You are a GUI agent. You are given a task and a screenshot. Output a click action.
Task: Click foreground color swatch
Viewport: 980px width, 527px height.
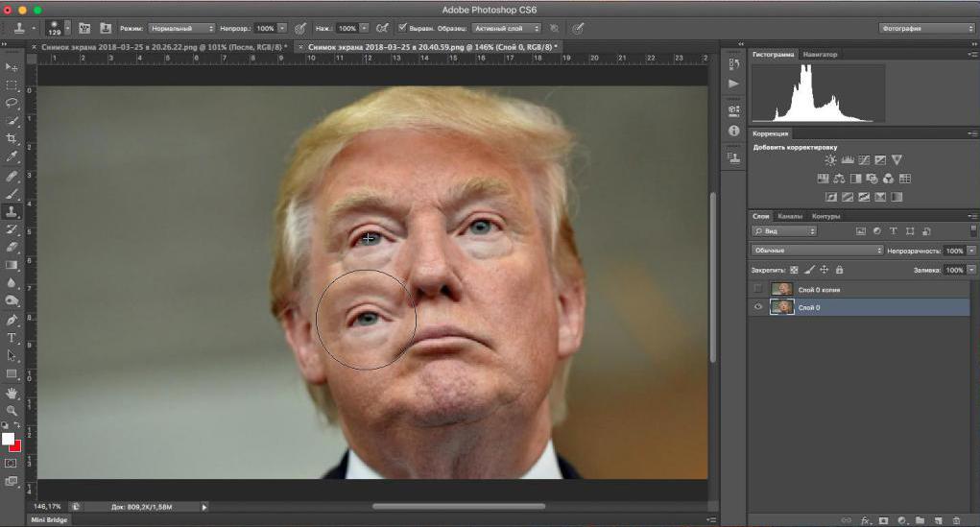tap(8, 439)
